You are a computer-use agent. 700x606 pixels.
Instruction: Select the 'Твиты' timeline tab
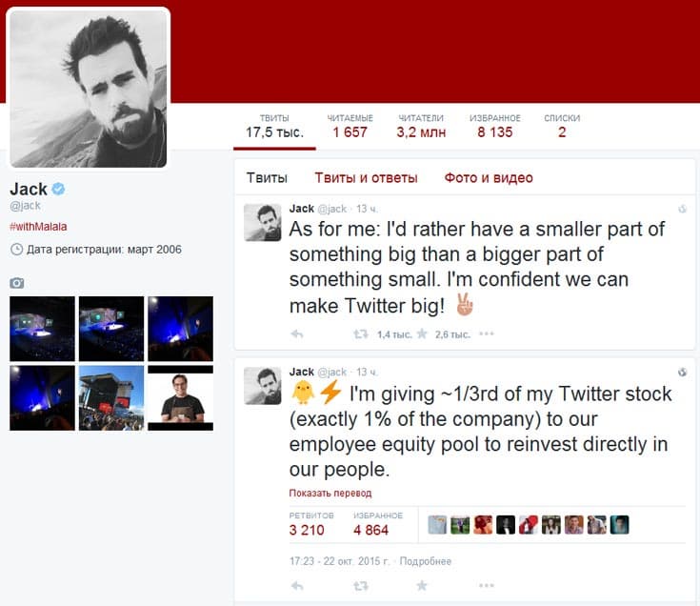click(x=267, y=178)
